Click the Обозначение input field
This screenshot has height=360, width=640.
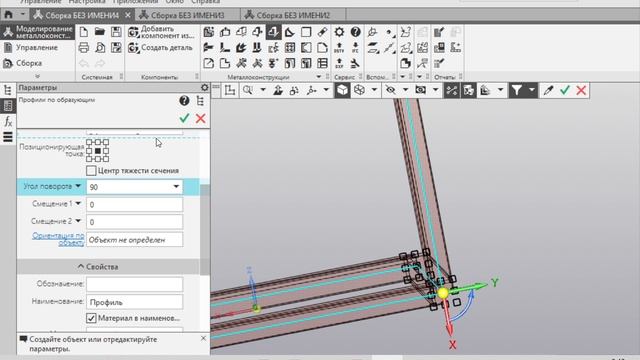tap(135, 284)
